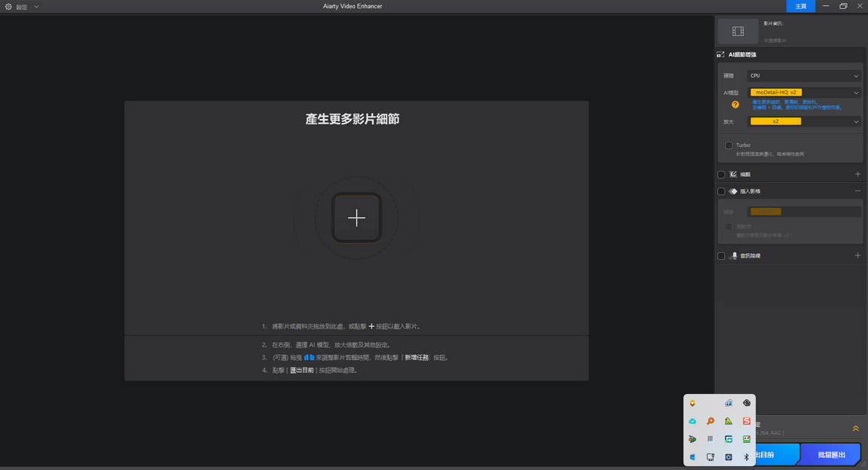Check the 編輯 section checkbox
Image resolution: width=868 pixels, height=470 pixels.
[720, 174]
